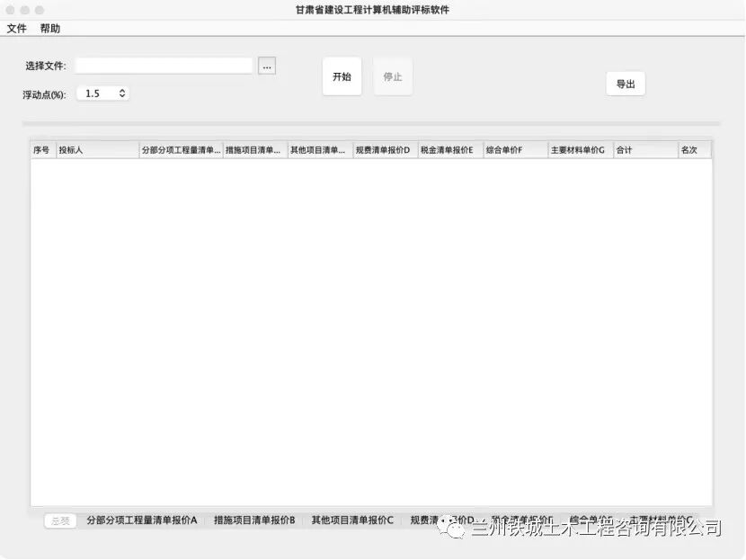Click the 综合单价F column header

(516, 150)
